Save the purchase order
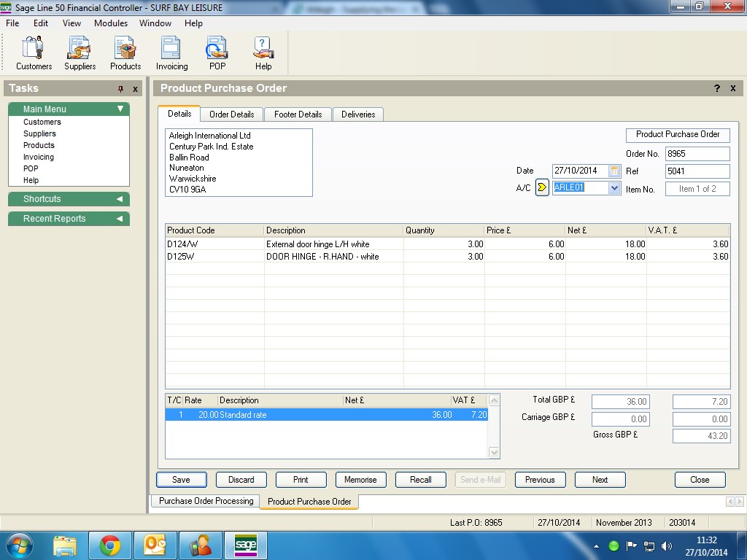This screenshot has width=747, height=560. click(181, 480)
